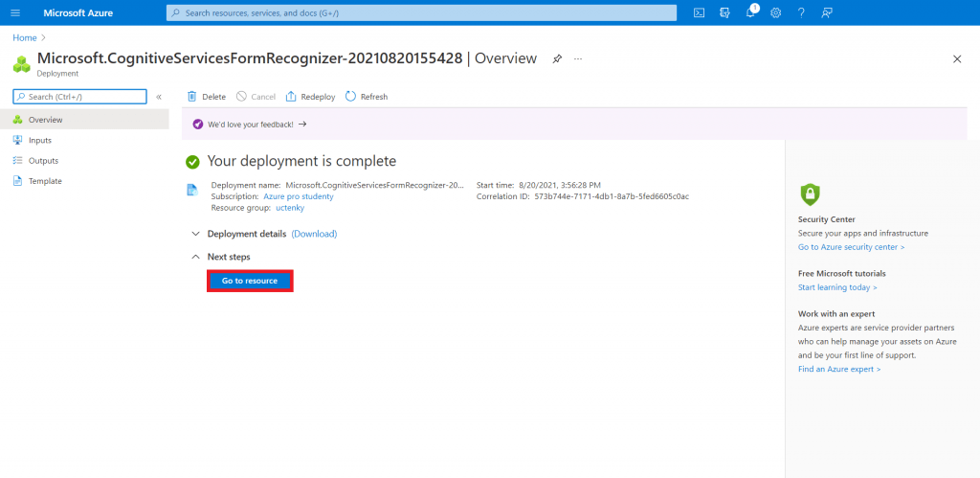Open the settings gear in top bar
The image size is (980, 478).
[x=775, y=12]
